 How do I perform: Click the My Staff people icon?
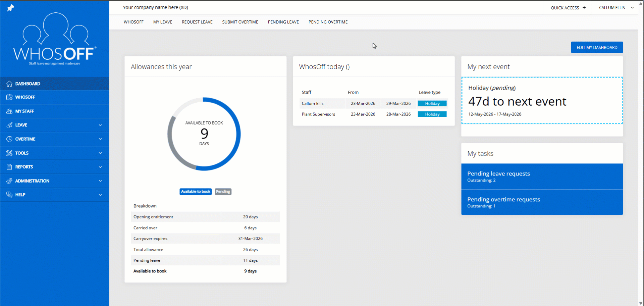9,111
